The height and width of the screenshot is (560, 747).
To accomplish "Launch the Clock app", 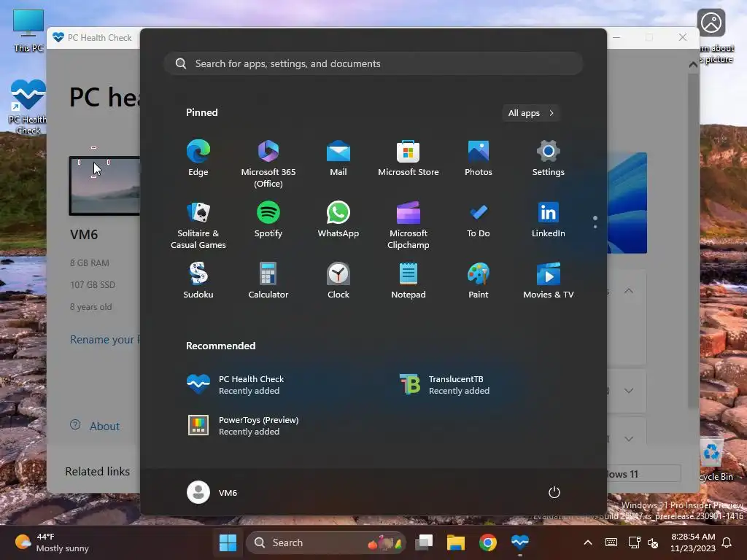I will (338, 281).
